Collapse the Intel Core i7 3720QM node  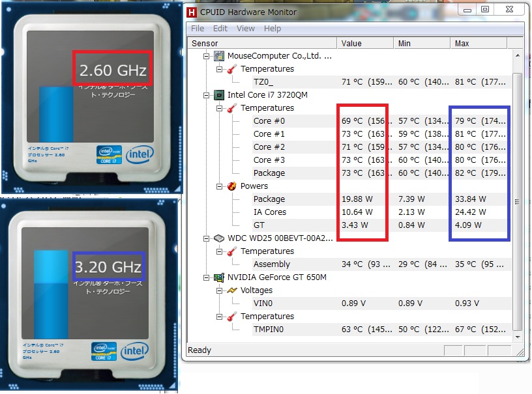(206, 95)
